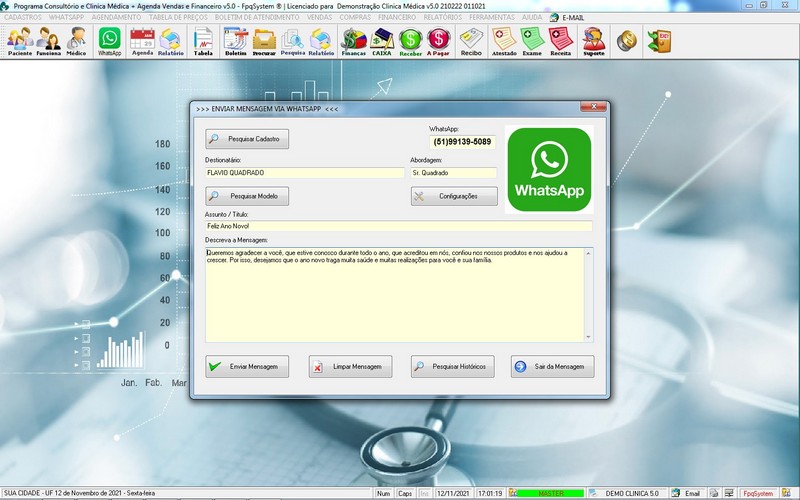This screenshot has width=800, height=500.
Task: Click the green MASTER user indicator
Action: pos(551,493)
